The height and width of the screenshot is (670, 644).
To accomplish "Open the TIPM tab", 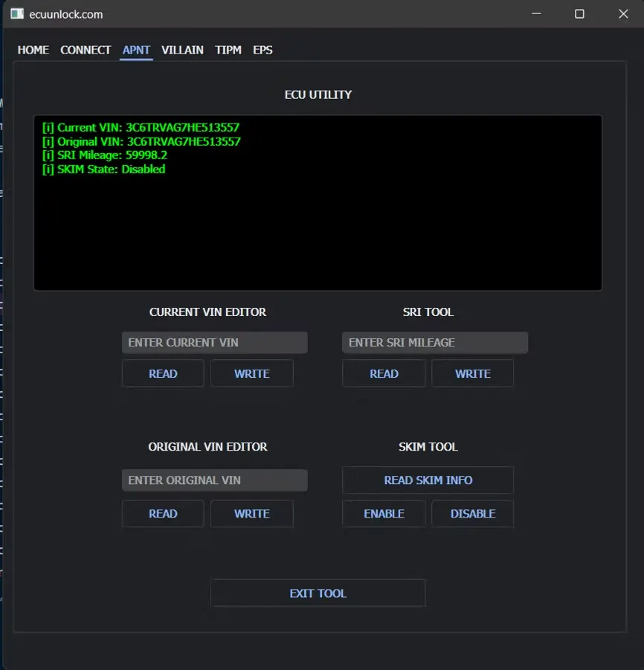I will coord(228,50).
